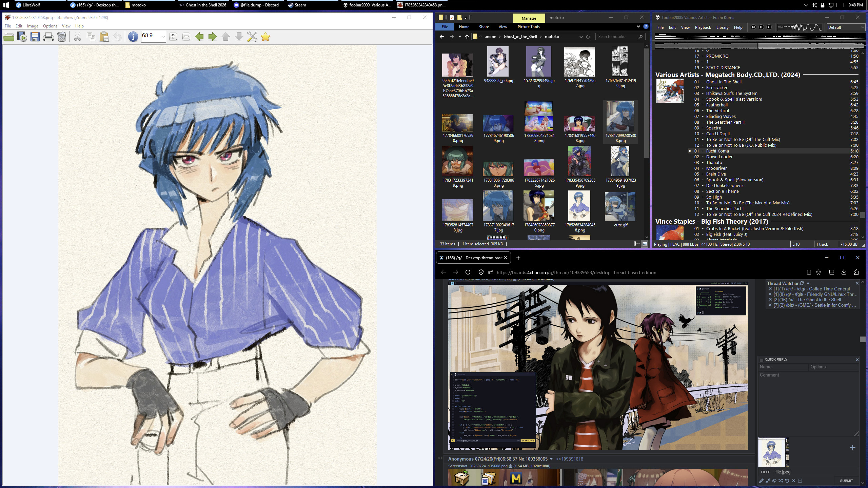The height and width of the screenshot is (488, 868).
Task: Go to the previous image with the left green arrow
Action: (x=199, y=37)
